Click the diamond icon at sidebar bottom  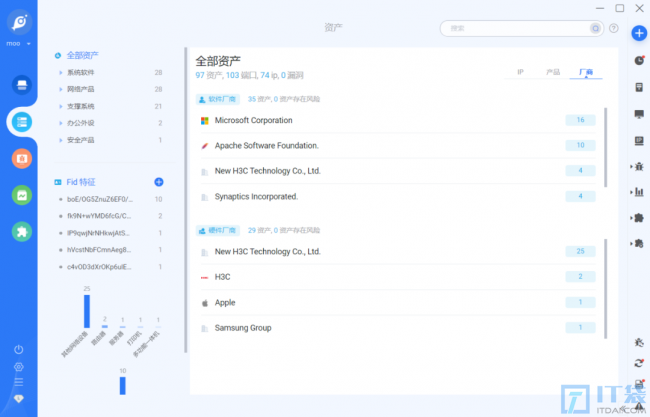(x=19, y=399)
